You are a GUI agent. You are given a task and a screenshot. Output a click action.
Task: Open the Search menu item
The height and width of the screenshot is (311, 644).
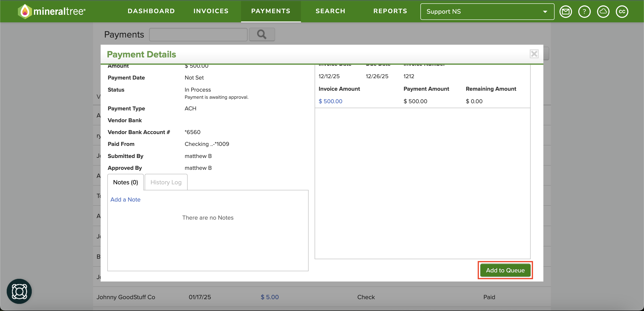pos(330,11)
